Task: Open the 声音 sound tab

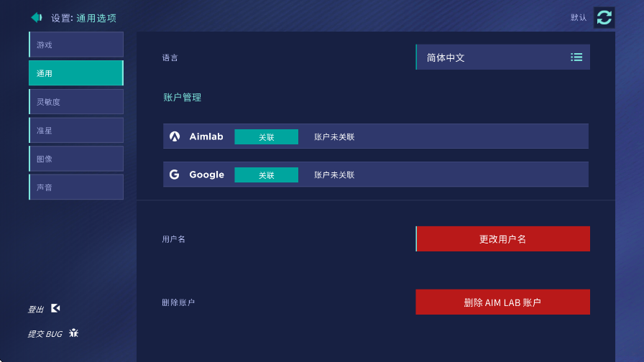Action: tap(76, 187)
